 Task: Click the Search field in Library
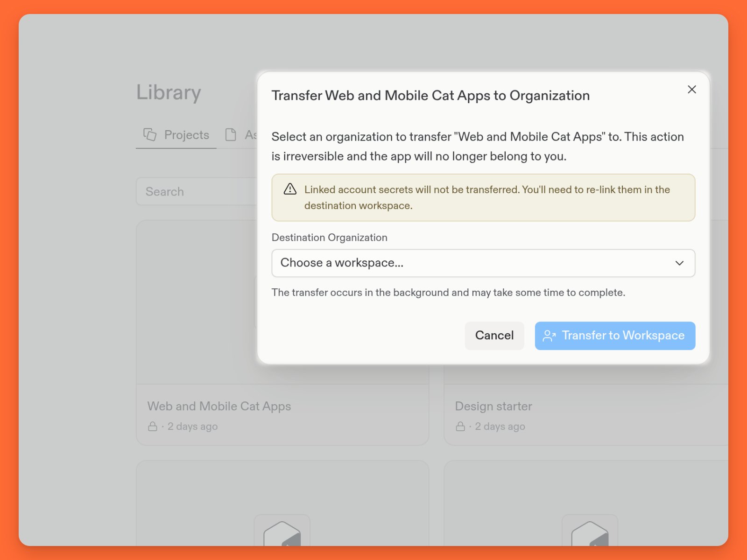(197, 191)
